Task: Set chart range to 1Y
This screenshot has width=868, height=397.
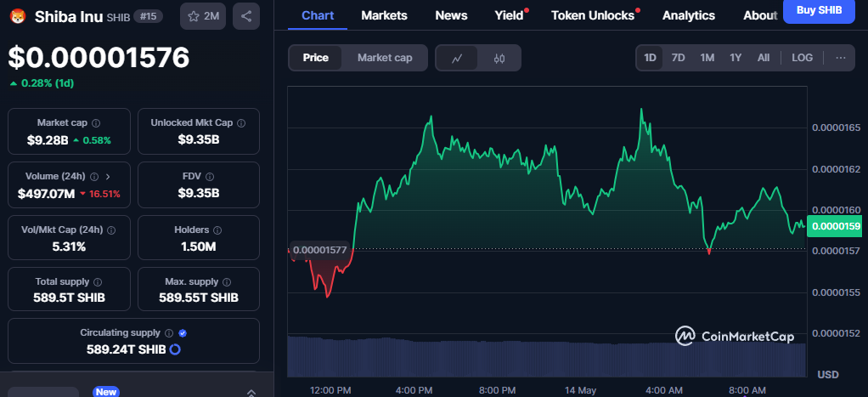Action: point(736,58)
